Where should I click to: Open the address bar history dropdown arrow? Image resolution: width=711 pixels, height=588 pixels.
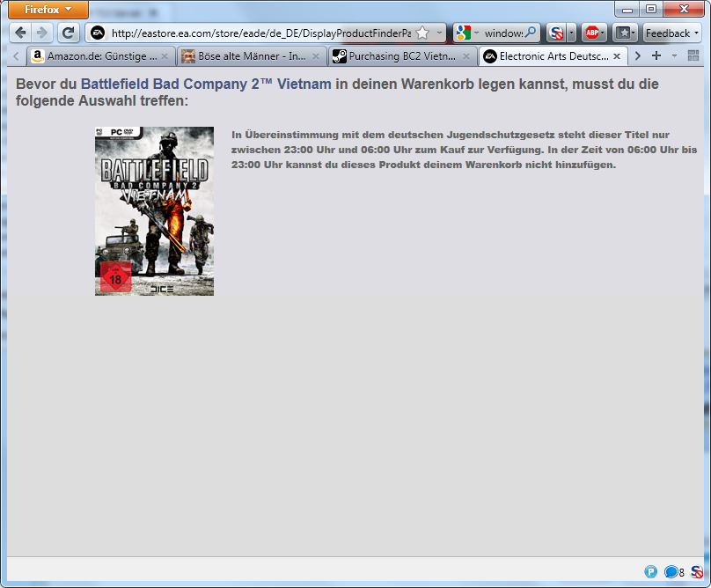tap(439, 33)
